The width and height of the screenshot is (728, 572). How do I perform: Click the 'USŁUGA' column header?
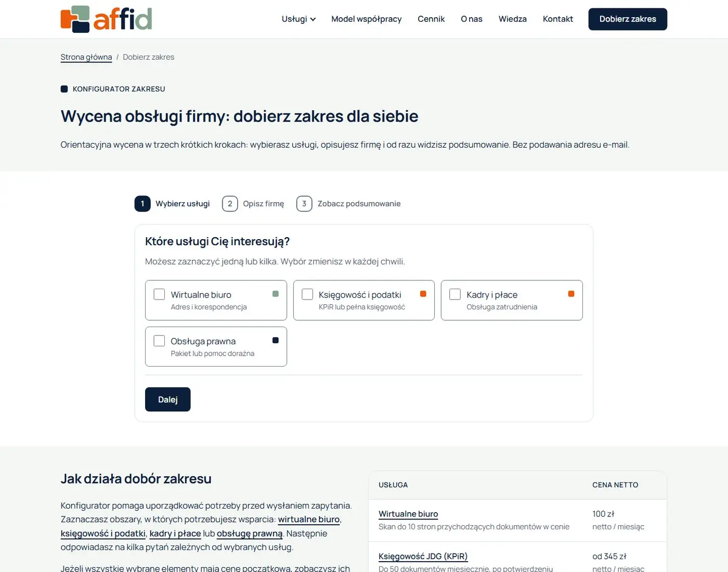tap(393, 485)
